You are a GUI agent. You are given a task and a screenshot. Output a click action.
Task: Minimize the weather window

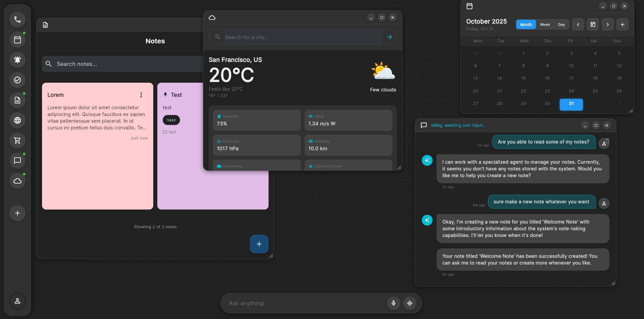coord(371,17)
